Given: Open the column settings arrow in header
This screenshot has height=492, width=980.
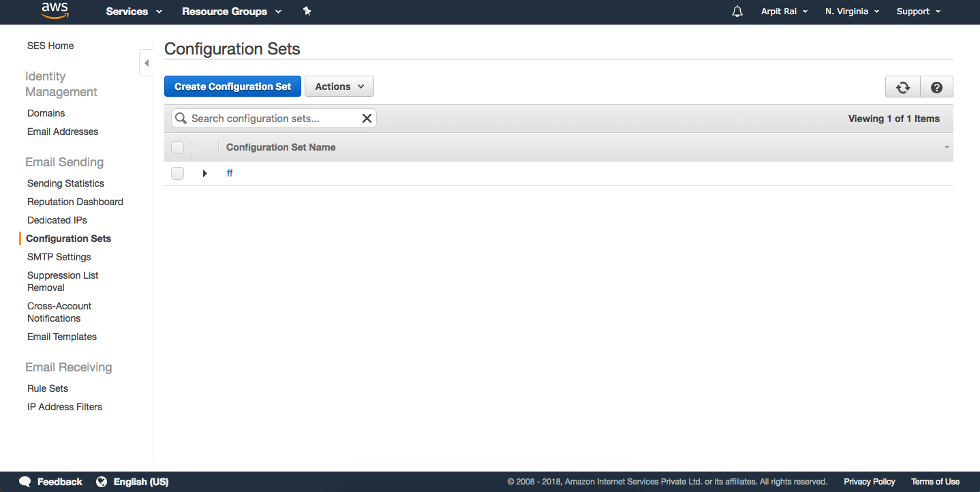Looking at the screenshot, I should pos(947,147).
